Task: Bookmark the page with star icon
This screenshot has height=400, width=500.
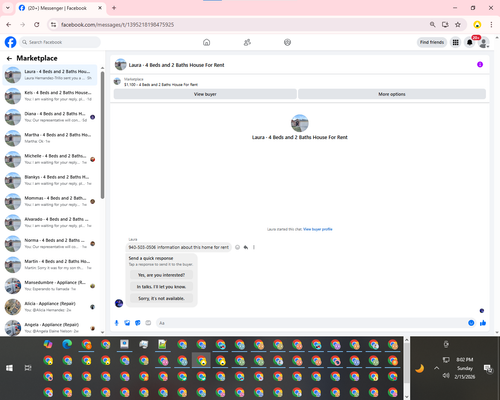Action: click(458, 25)
